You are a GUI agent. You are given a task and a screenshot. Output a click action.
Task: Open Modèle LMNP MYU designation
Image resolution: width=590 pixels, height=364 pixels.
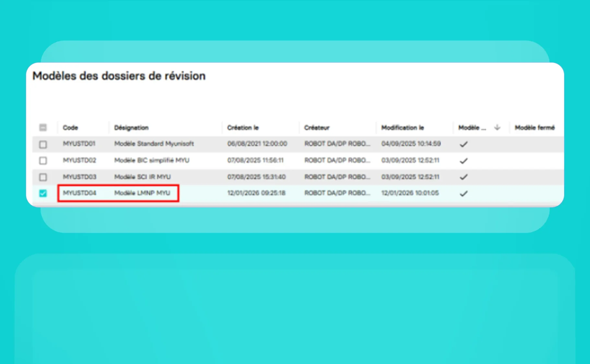(142, 193)
